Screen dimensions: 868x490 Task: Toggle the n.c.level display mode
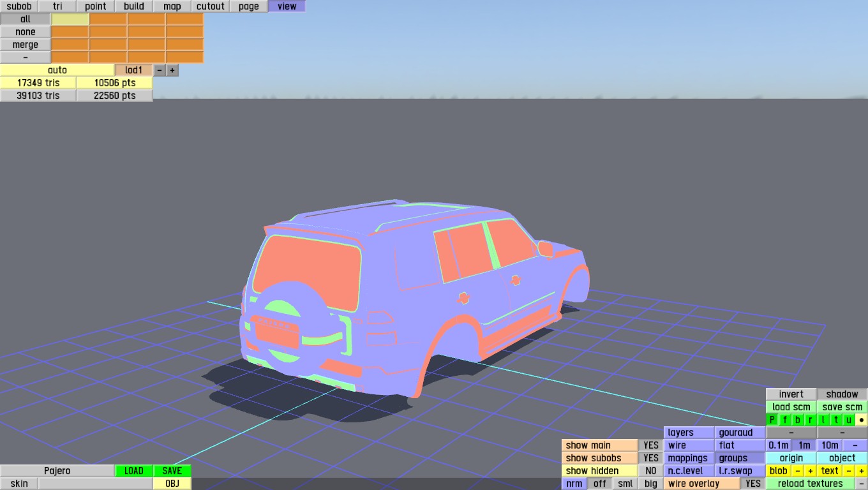689,471
